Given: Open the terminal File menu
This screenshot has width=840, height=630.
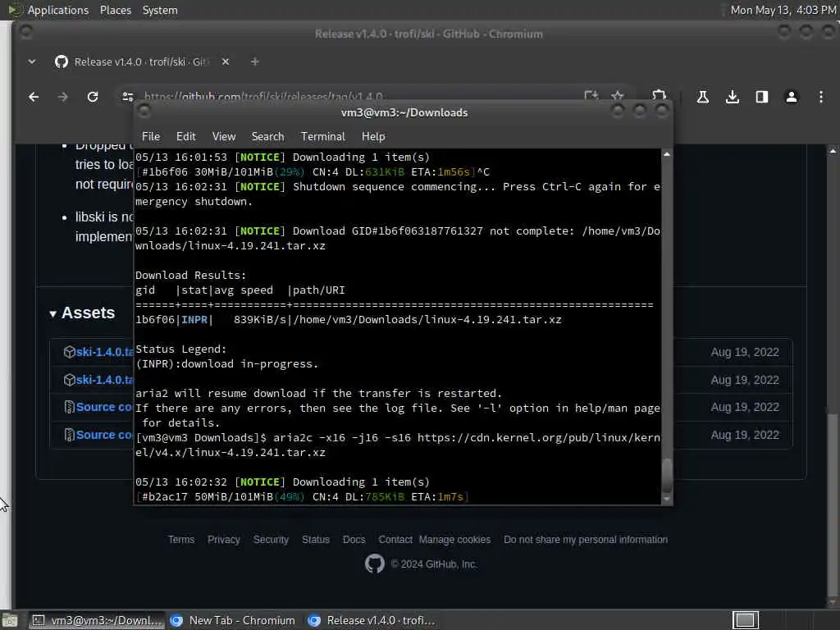Looking at the screenshot, I should tap(151, 137).
